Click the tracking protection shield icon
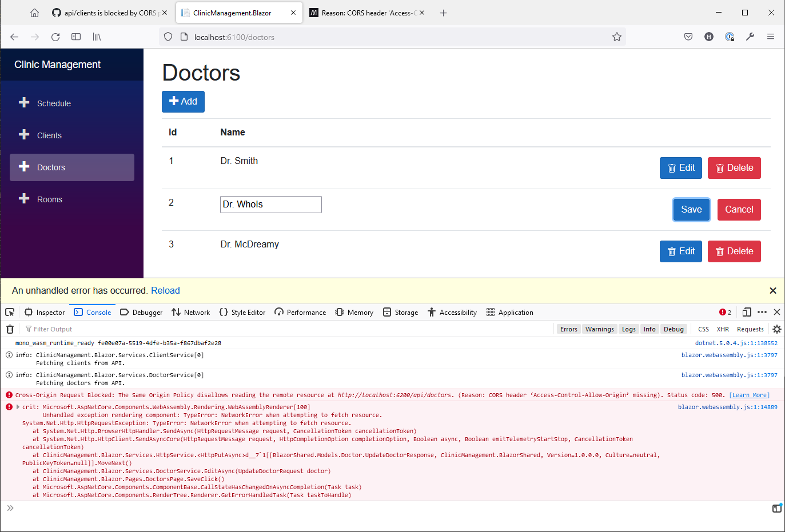The image size is (785, 532). [168, 36]
